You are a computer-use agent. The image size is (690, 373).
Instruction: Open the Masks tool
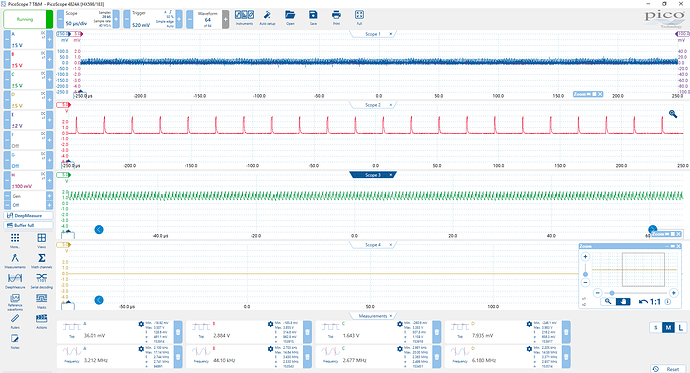41,301
